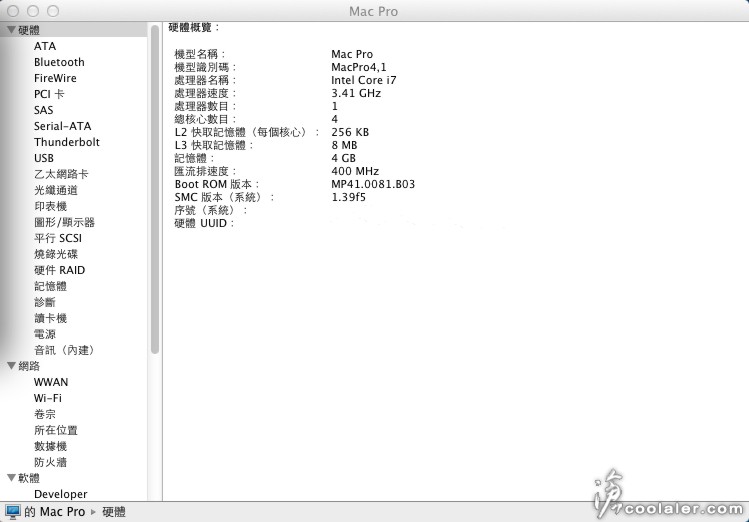The image size is (749, 522).
Task: Select Developer under 軟體
Action: (61, 494)
